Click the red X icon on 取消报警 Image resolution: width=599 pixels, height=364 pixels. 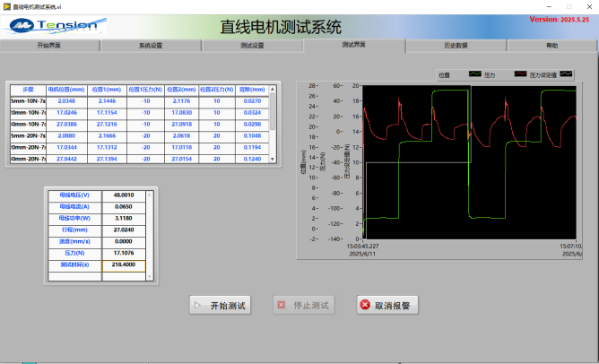(365, 306)
